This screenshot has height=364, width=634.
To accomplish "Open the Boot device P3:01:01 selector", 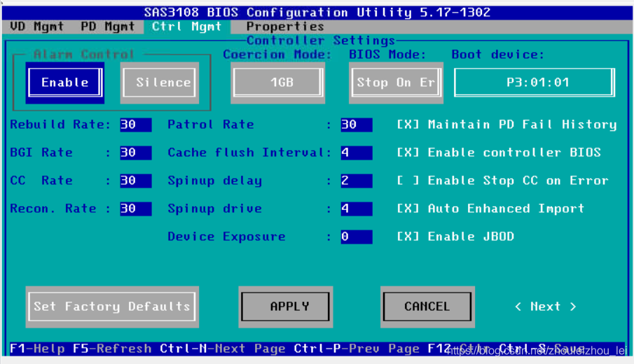I will tap(535, 83).
